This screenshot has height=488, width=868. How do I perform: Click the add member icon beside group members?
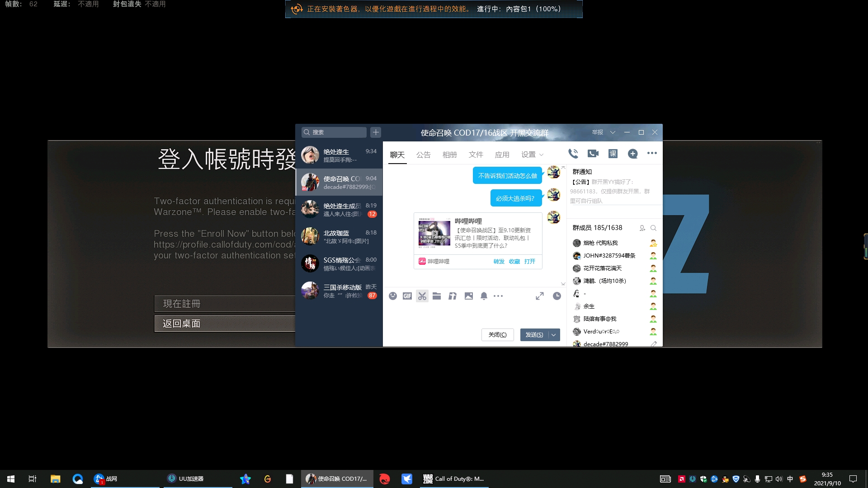pos(642,228)
